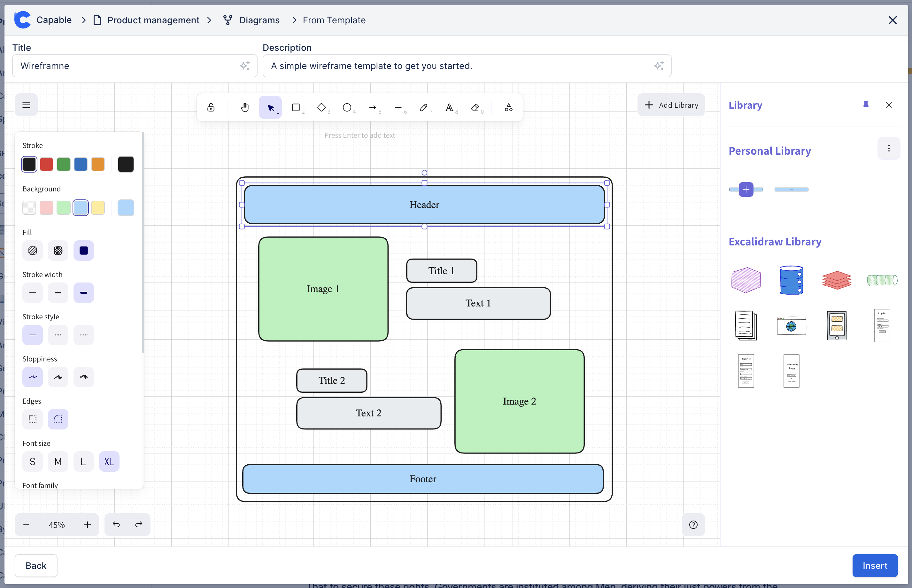
Task: Open Personal Library three-dot options menu
Action: click(x=889, y=149)
